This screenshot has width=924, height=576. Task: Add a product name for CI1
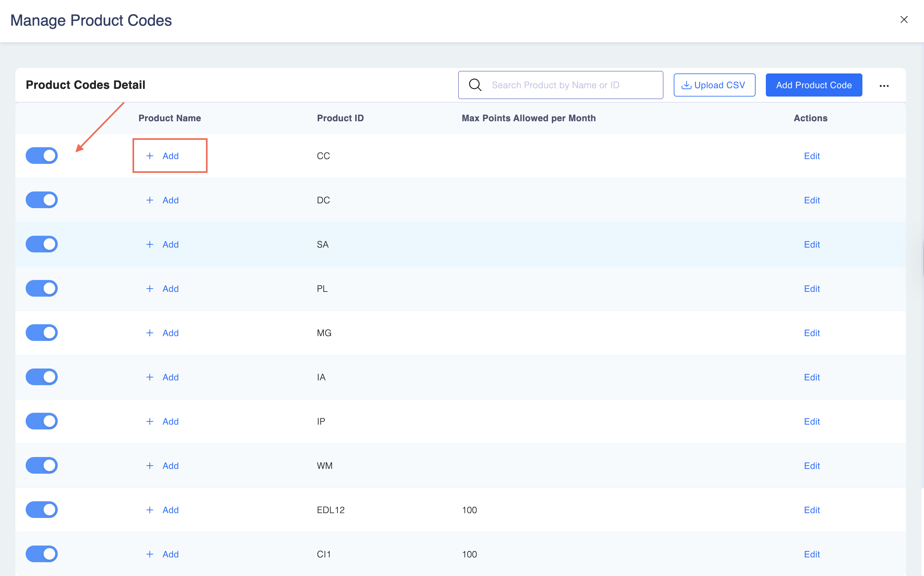coord(170,554)
